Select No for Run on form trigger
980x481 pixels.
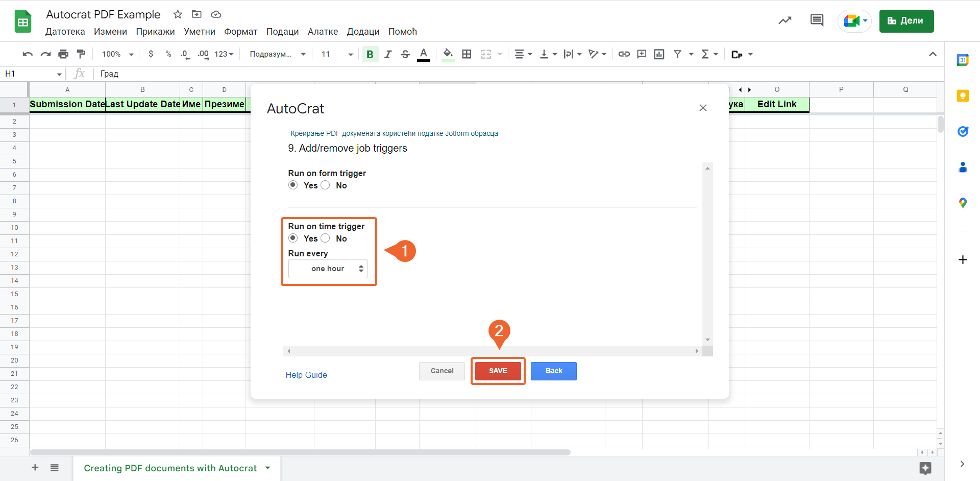pos(326,185)
